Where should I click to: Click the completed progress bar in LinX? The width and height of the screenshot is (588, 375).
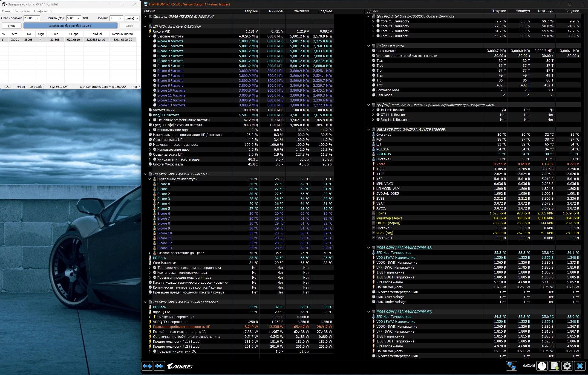(x=70, y=26)
